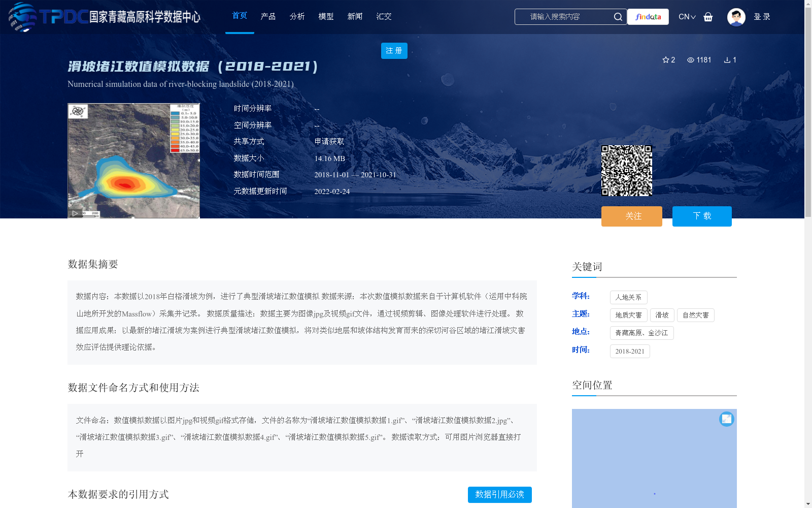Click the star favorites count icon
Image resolution: width=812 pixels, height=508 pixels.
666,60
